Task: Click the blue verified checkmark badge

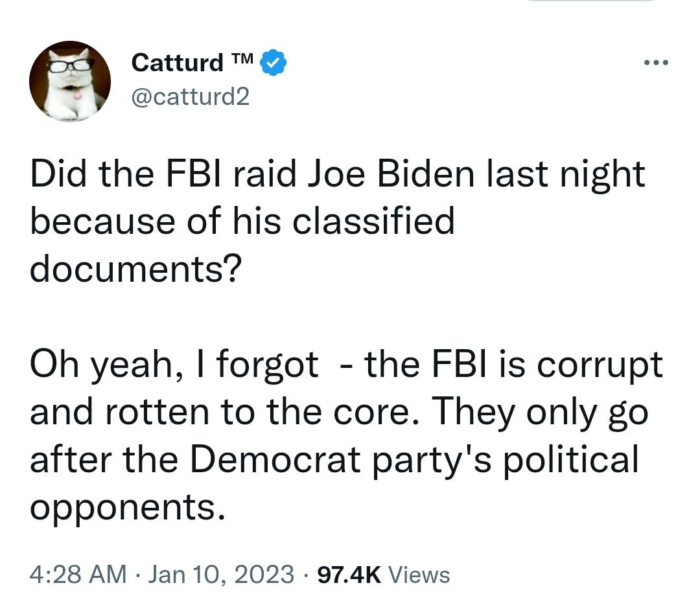Action: pos(274,63)
